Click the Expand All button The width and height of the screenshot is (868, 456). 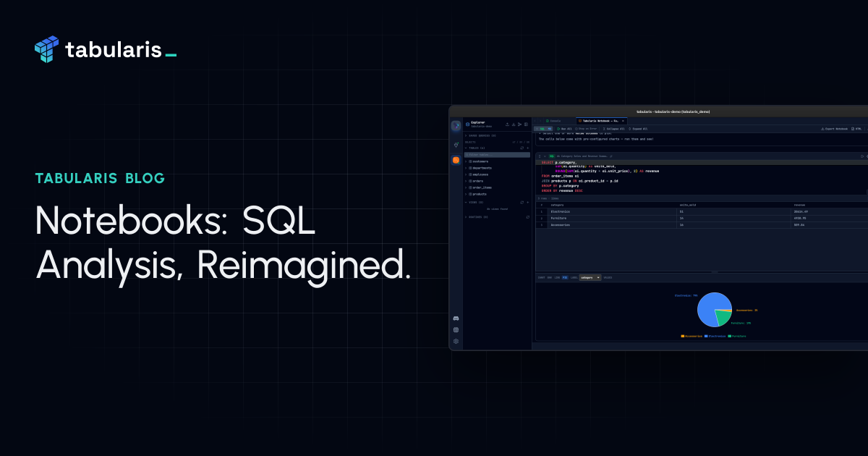[x=639, y=129]
